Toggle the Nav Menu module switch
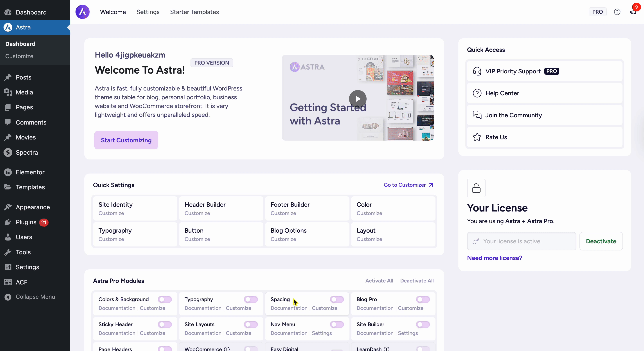 336,324
